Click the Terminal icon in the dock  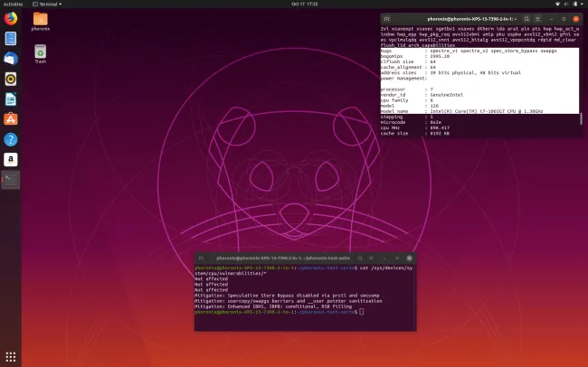(11, 179)
